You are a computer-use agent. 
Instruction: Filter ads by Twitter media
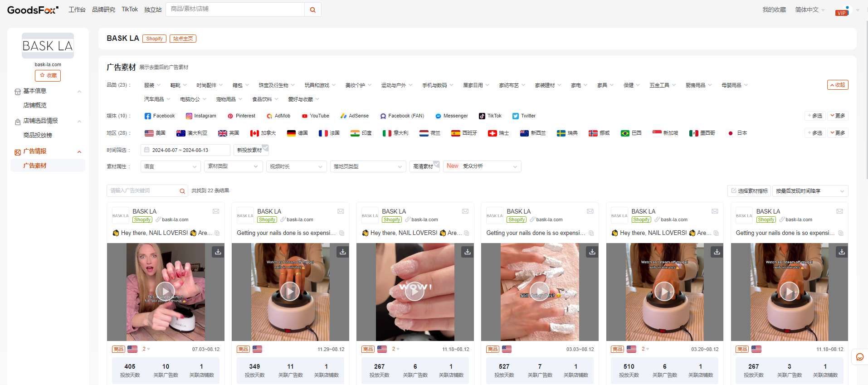[x=524, y=116]
